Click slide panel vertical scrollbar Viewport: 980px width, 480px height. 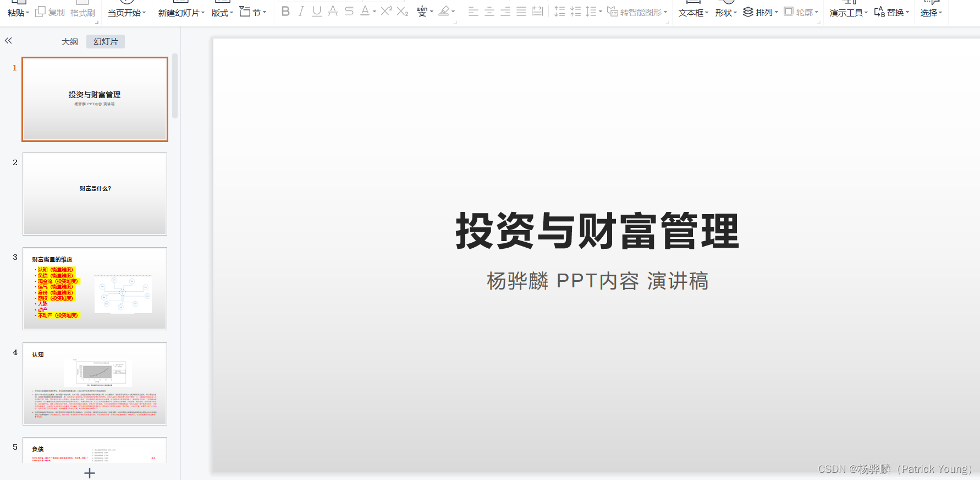[x=175, y=86]
